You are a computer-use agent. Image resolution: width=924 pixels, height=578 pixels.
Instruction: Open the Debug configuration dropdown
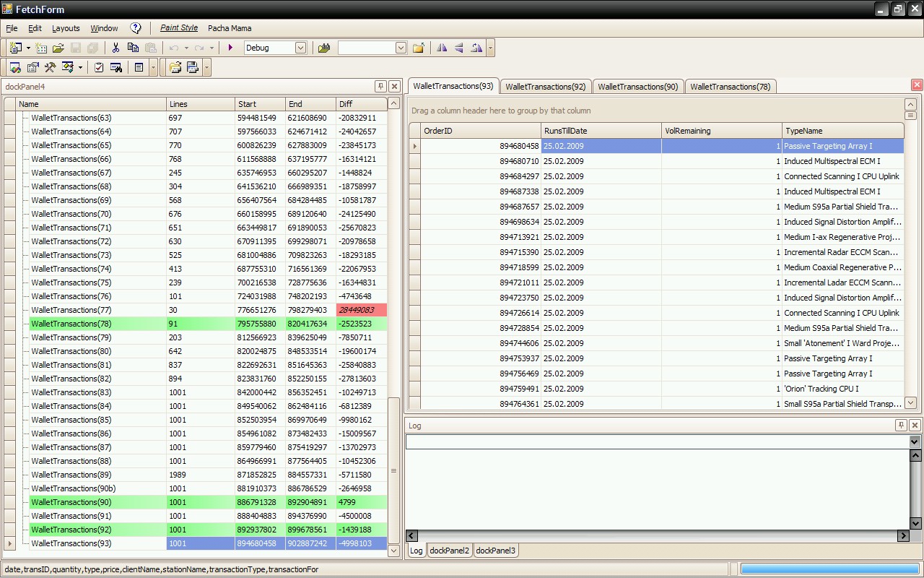(x=300, y=48)
